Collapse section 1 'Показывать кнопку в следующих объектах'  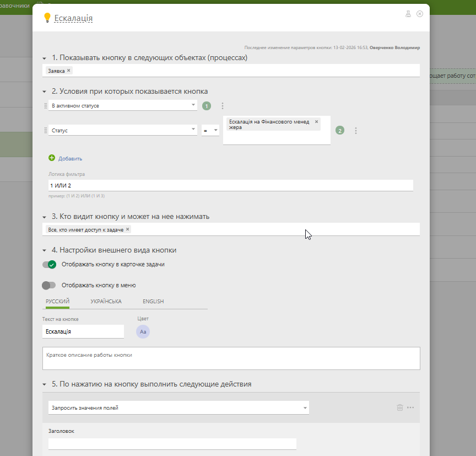click(x=44, y=58)
